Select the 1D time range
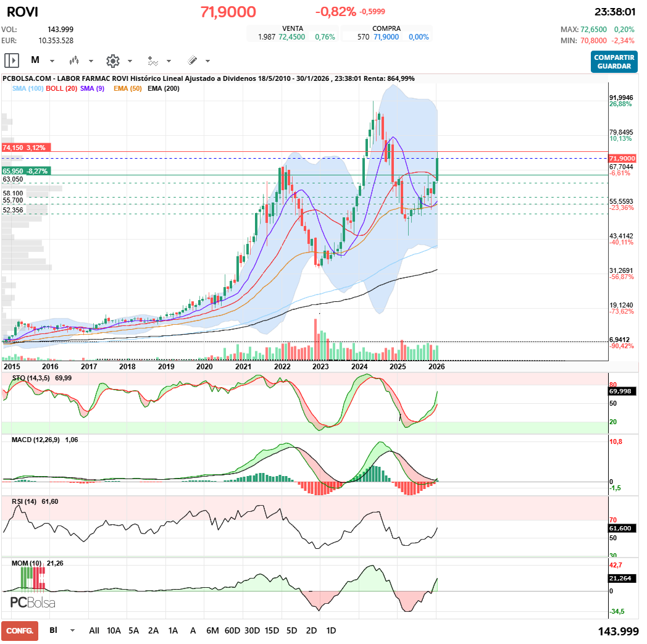Viewport: 647px width, 644px height. [x=331, y=631]
